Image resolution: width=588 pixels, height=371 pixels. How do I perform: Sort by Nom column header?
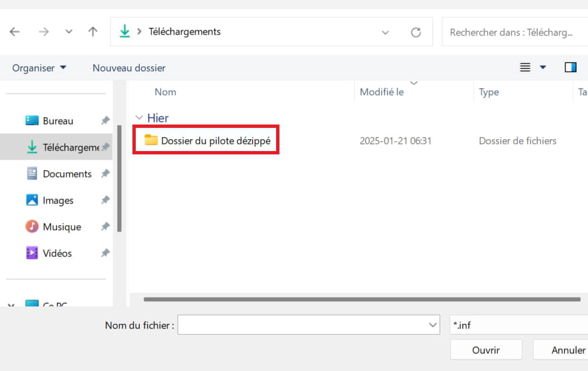click(166, 92)
